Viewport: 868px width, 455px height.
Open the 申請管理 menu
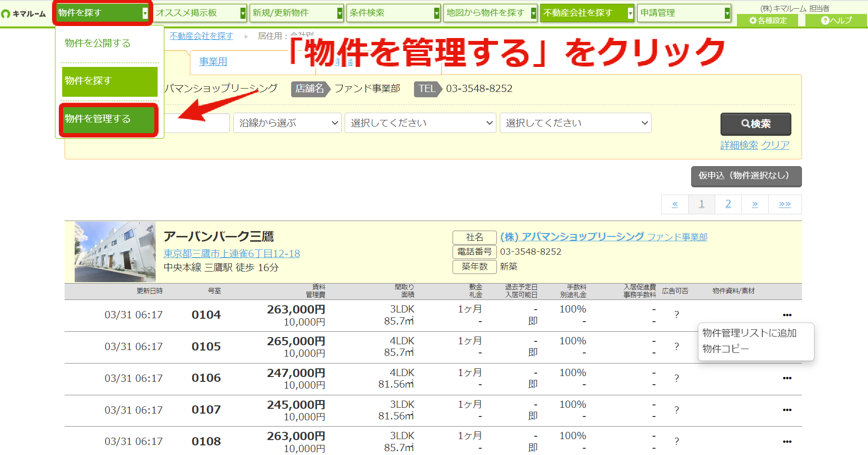pyautogui.click(x=684, y=13)
